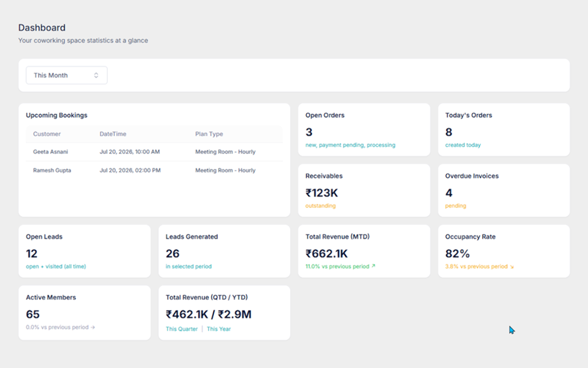Click the Receivables card title
The width and height of the screenshot is (588, 368).
tap(324, 176)
